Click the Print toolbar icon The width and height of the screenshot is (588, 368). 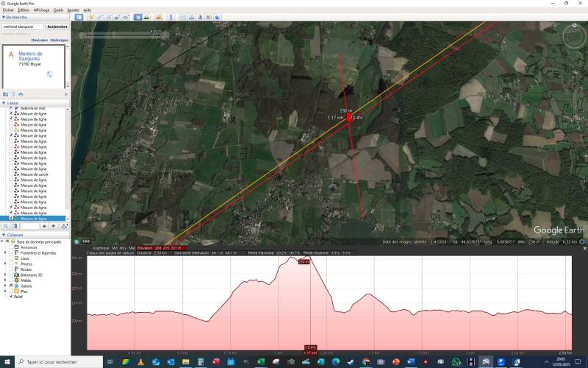pos(192,17)
